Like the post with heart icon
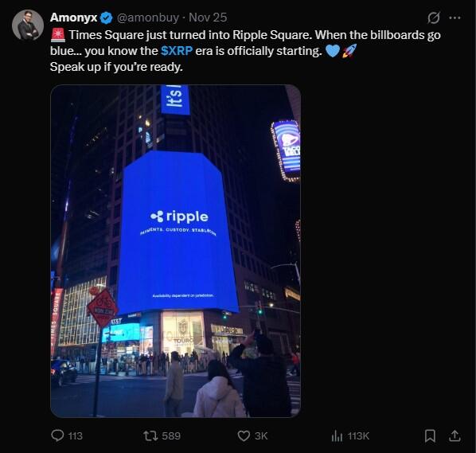Screen dimensions: 476x453 244,435
